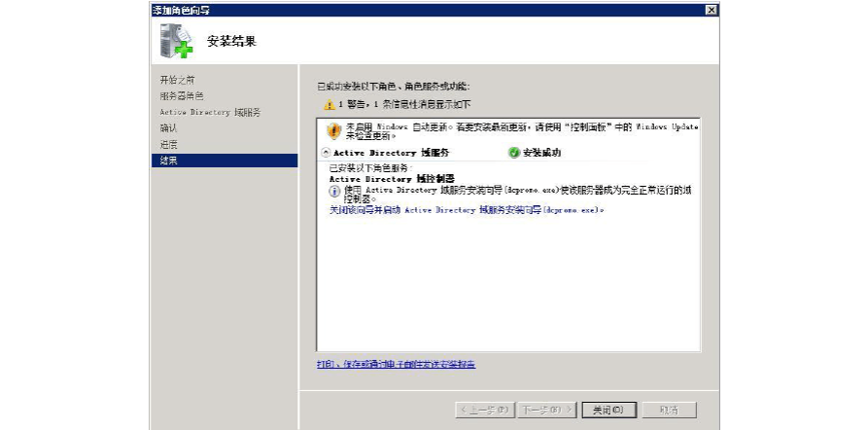Click the green 安装成功 checkmark icon

tap(514, 153)
